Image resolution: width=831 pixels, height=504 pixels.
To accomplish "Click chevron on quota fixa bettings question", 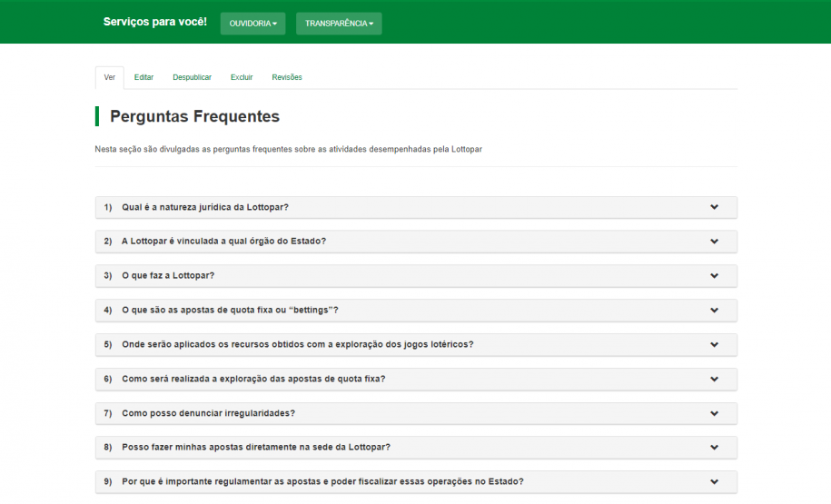I will click(714, 310).
